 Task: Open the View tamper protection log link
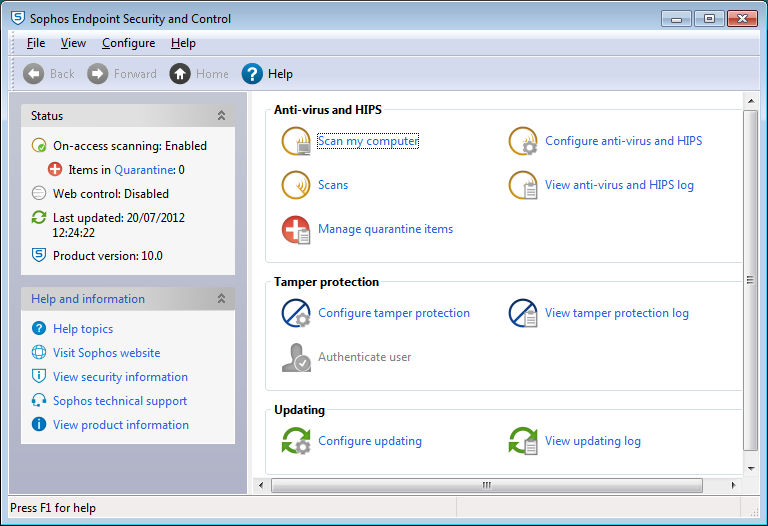[x=617, y=313]
